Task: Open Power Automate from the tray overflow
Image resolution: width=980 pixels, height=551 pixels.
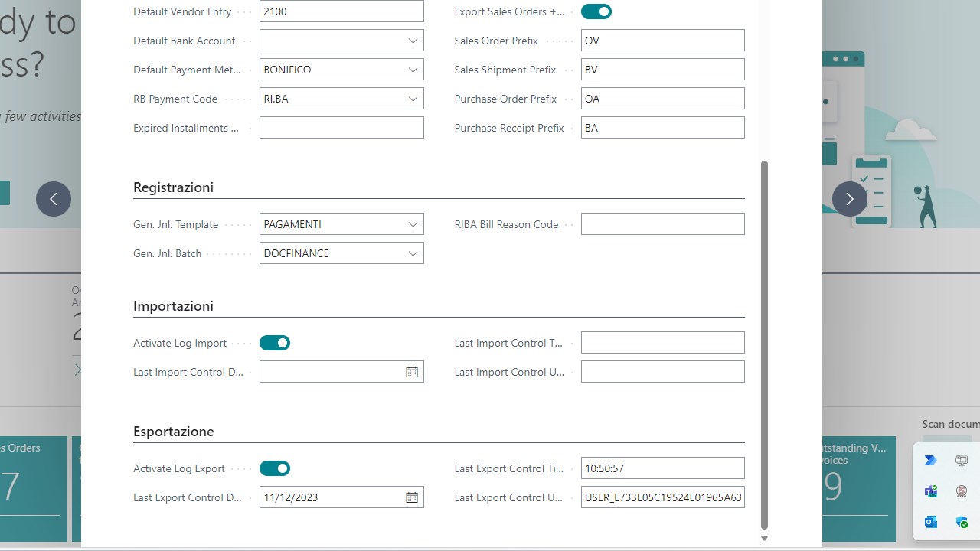Action: coord(931,461)
